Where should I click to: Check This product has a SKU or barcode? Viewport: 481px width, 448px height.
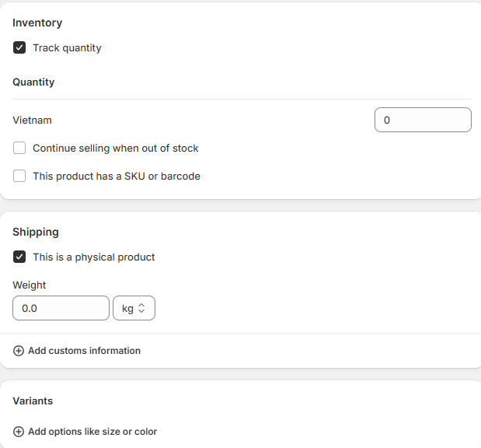(19, 177)
